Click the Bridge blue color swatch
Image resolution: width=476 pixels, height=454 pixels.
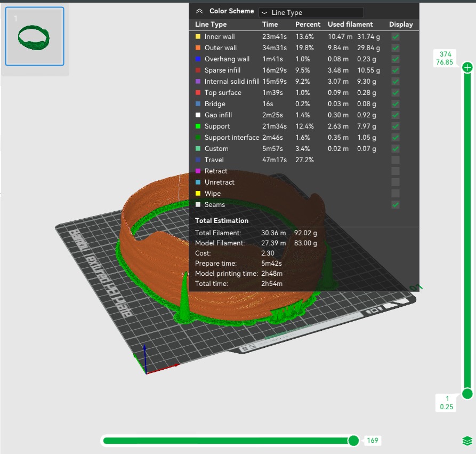198,104
